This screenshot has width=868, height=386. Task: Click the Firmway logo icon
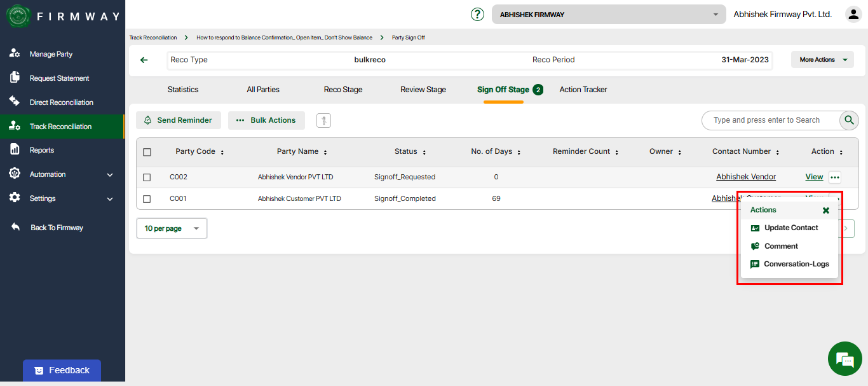coord(18,17)
